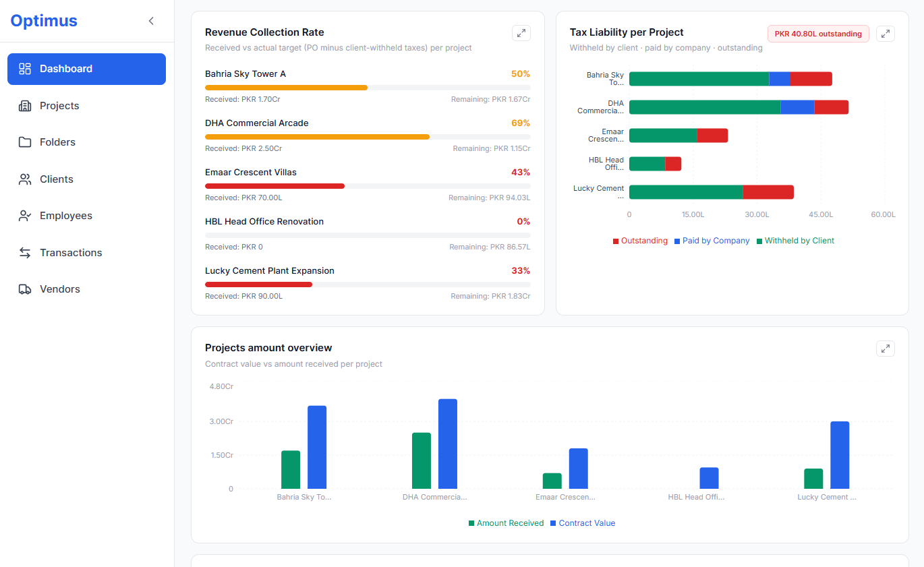924x567 pixels.
Task: Click the green Withheld segment for DHA Commercial
Action: point(705,107)
